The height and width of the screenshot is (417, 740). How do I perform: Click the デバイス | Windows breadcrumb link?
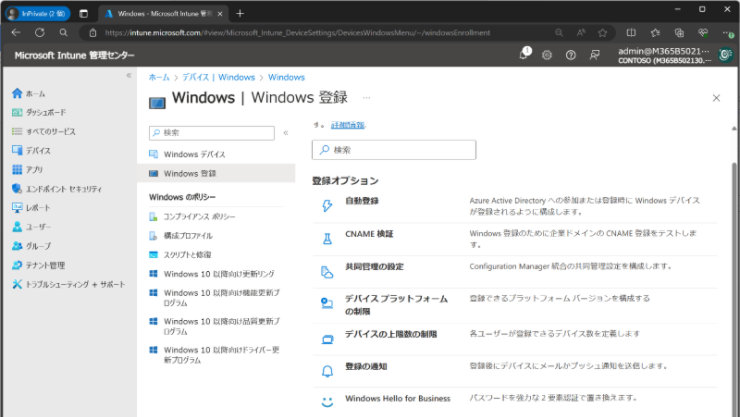(x=219, y=77)
